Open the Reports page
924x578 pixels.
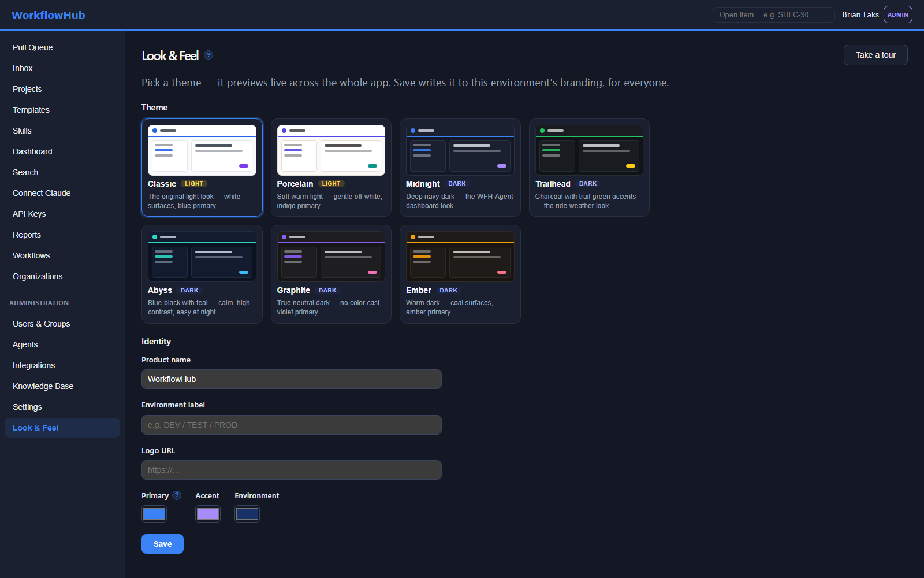[x=62, y=235]
